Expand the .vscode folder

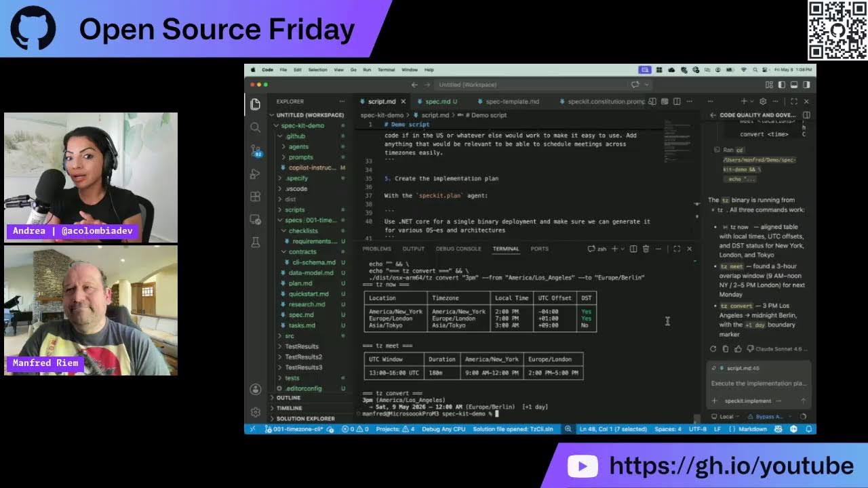pos(281,188)
